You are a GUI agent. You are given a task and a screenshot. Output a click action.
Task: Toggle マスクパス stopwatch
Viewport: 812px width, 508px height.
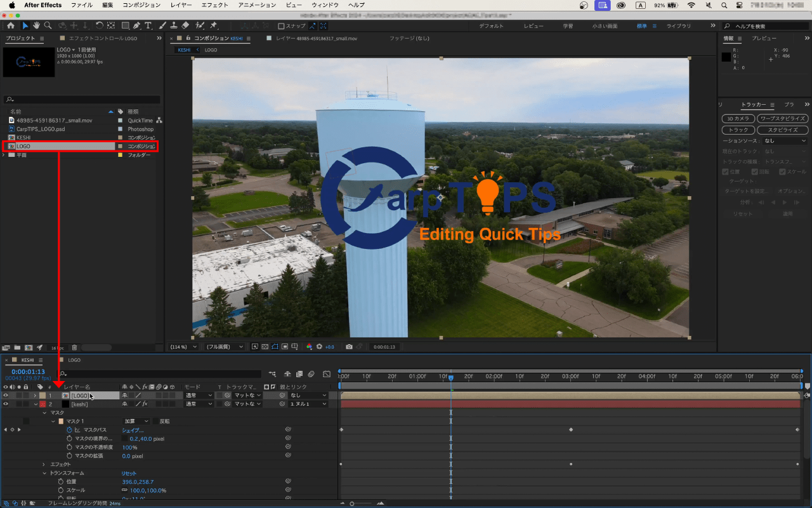pos(70,430)
